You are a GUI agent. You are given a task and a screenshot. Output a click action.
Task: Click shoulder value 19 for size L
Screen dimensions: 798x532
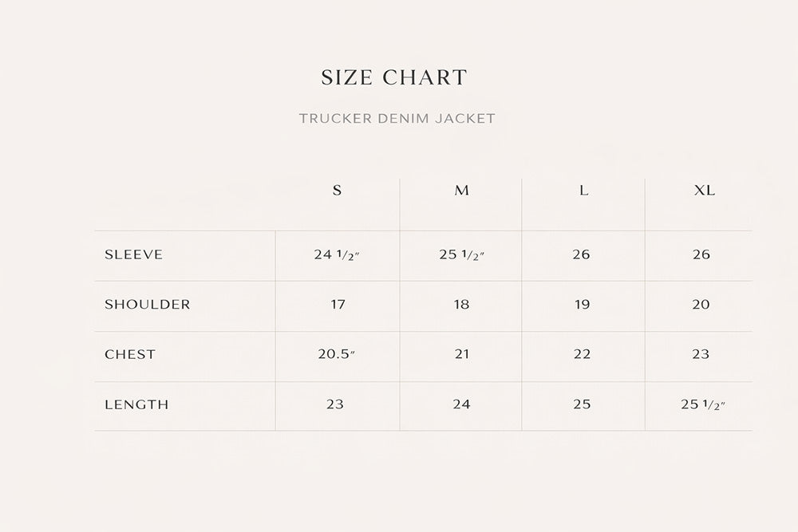583,305
